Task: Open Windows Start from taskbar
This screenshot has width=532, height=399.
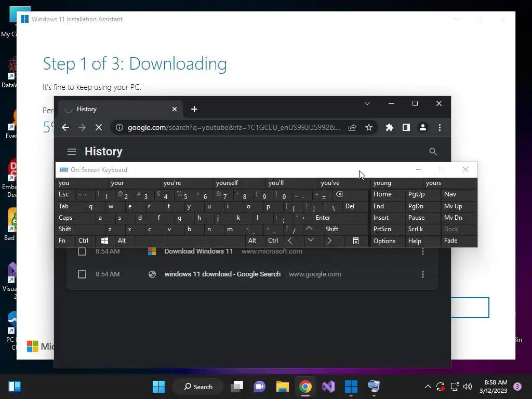Action: click(x=158, y=387)
